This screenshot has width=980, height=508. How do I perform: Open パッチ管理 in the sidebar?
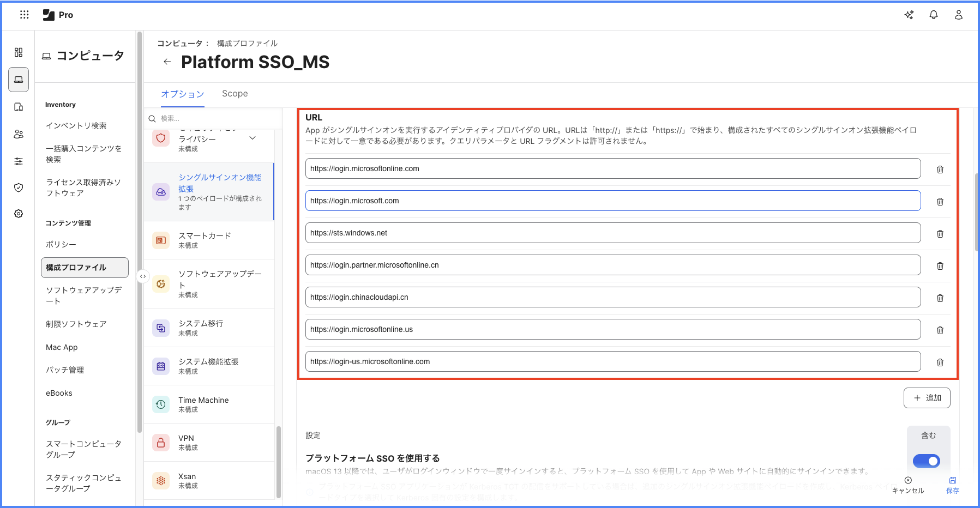point(65,370)
